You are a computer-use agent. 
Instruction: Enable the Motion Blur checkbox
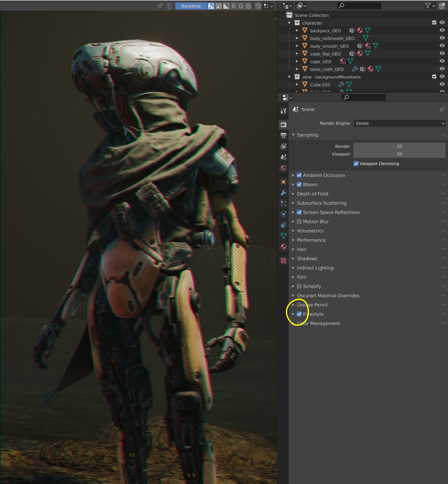[299, 221]
